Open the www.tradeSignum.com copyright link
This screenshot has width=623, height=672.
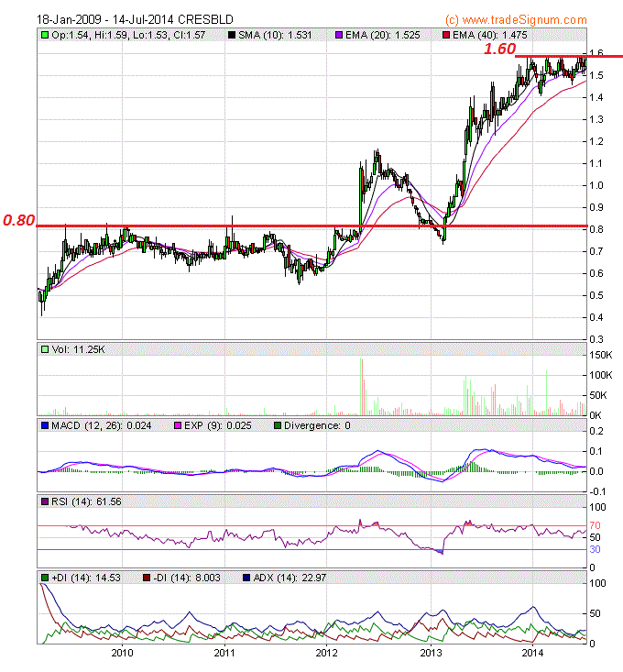point(516,20)
